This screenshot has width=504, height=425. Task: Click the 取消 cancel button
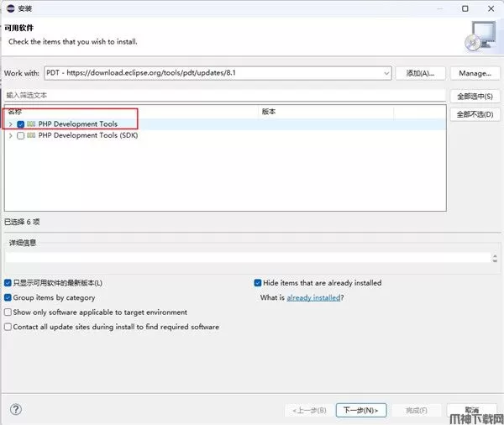point(472,410)
